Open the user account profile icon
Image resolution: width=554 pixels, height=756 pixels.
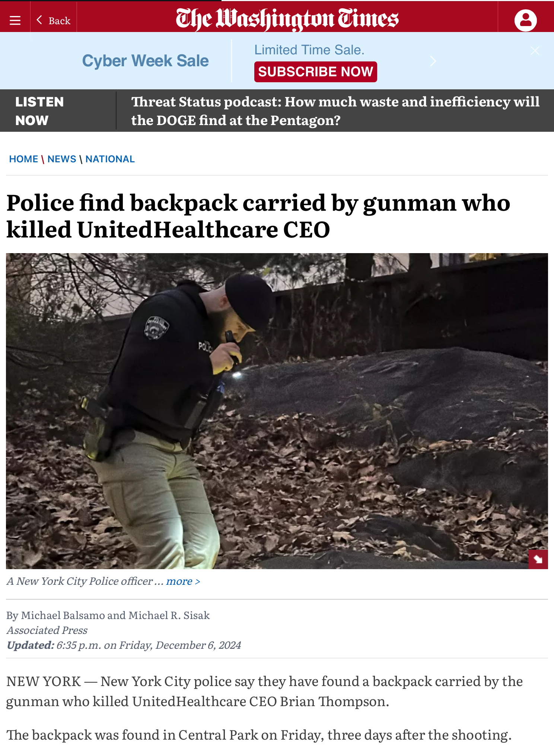(x=525, y=20)
